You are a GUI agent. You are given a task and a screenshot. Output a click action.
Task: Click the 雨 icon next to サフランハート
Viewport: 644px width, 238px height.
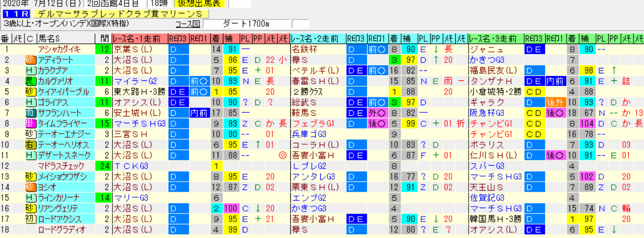pyautogui.click(x=30, y=113)
